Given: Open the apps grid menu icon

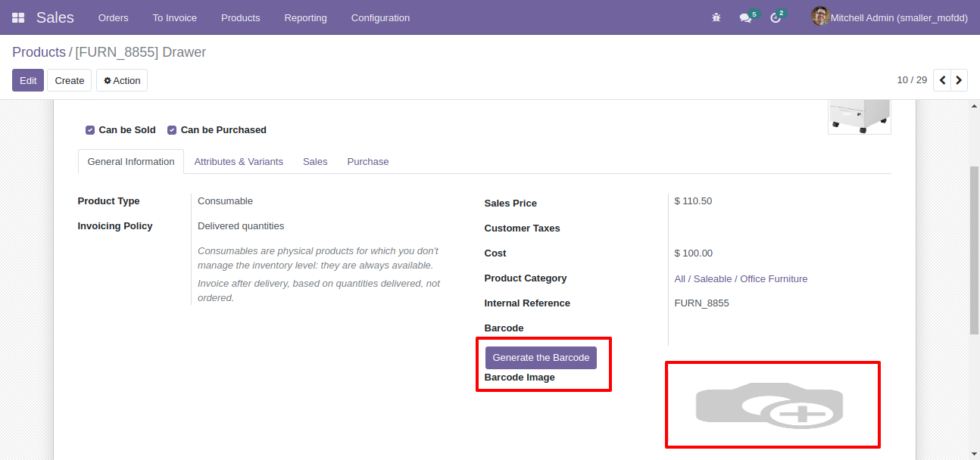Looking at the screenshot, I should coord(18,17).
